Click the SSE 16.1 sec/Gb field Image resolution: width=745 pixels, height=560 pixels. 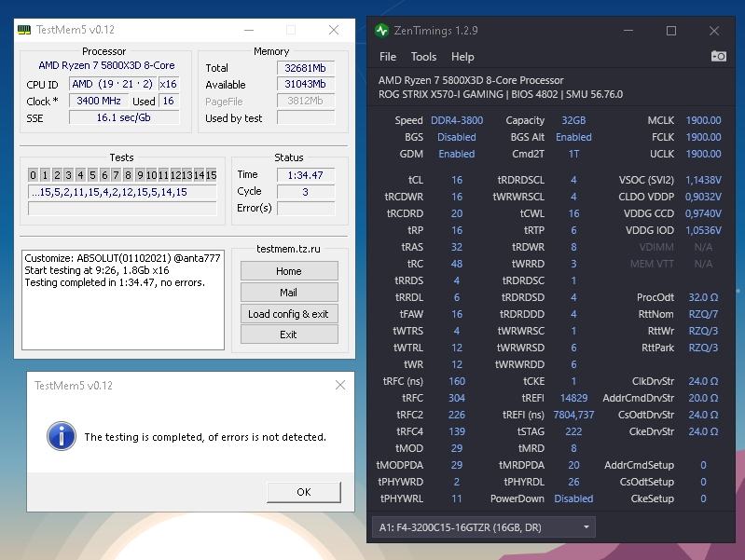[x=123, y=117]
